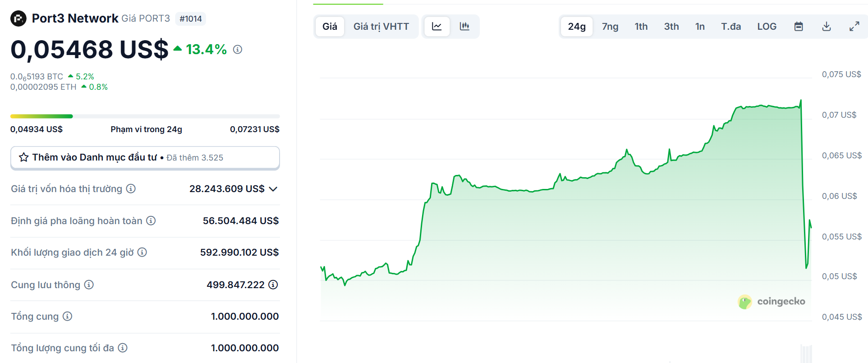Screen dimensions: 868x363
Task: Click Thêm vào Danh mục đầu tư button
Action: (x=145, y=158)
